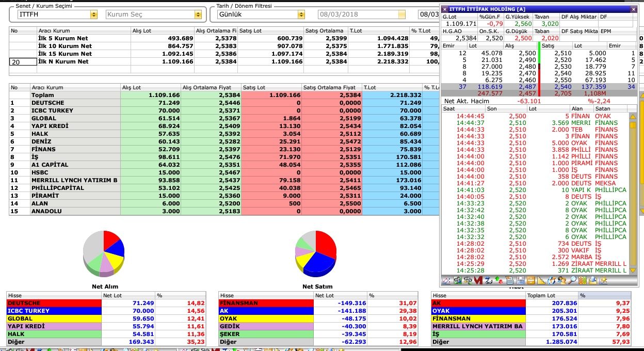The height and width of the screenshot is (351, 644).
Task: Click the bell alarm icon in ITTFH toolbar
Action: (593, 281)
